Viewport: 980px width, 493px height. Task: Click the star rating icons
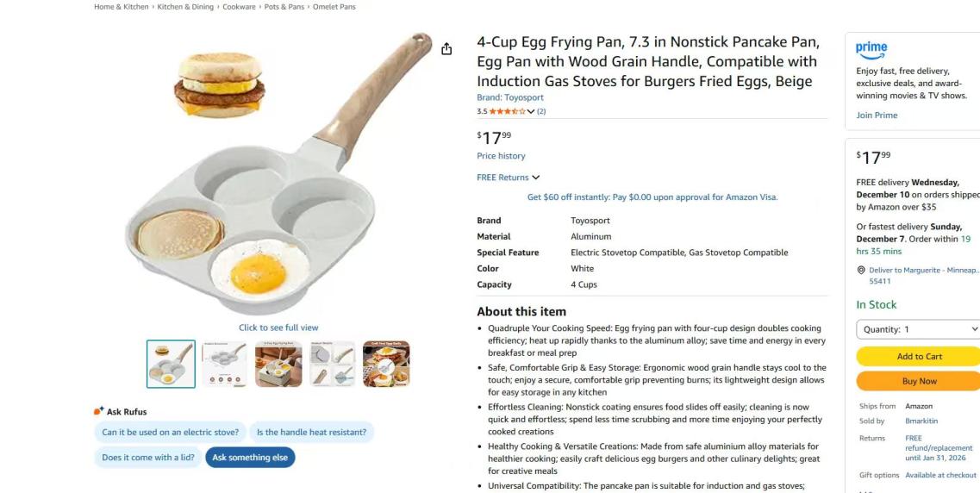(508, 111)
